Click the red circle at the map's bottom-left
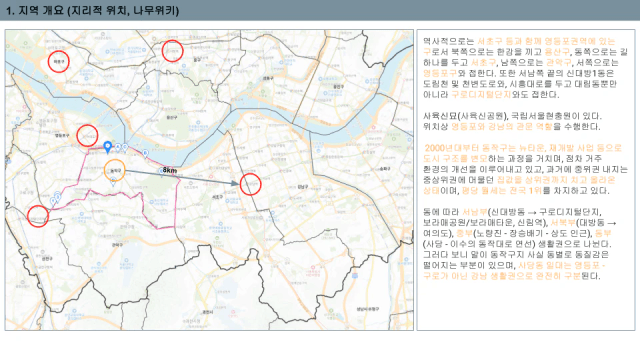Screen dimensions: 640x360 [x=38, y=216]
